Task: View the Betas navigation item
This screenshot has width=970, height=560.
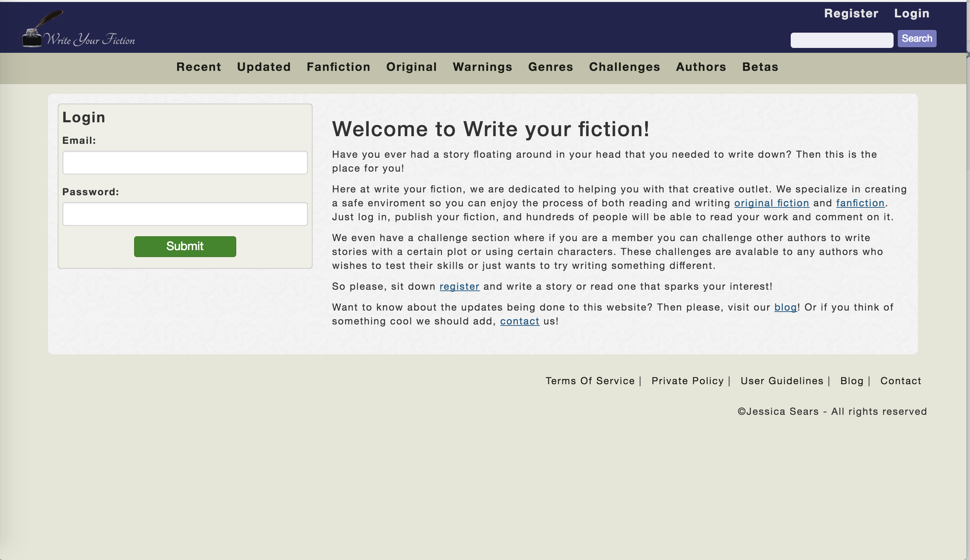Action: 760,67
